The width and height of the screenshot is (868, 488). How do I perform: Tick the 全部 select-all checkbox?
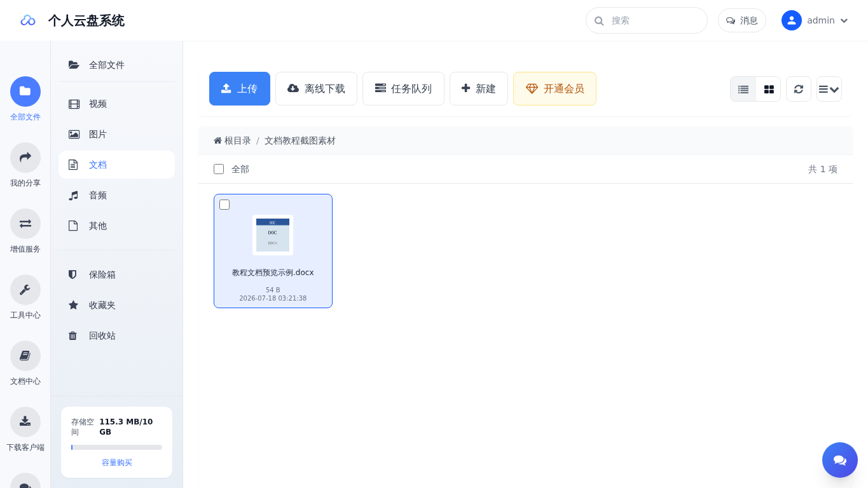tap(219, 169)
